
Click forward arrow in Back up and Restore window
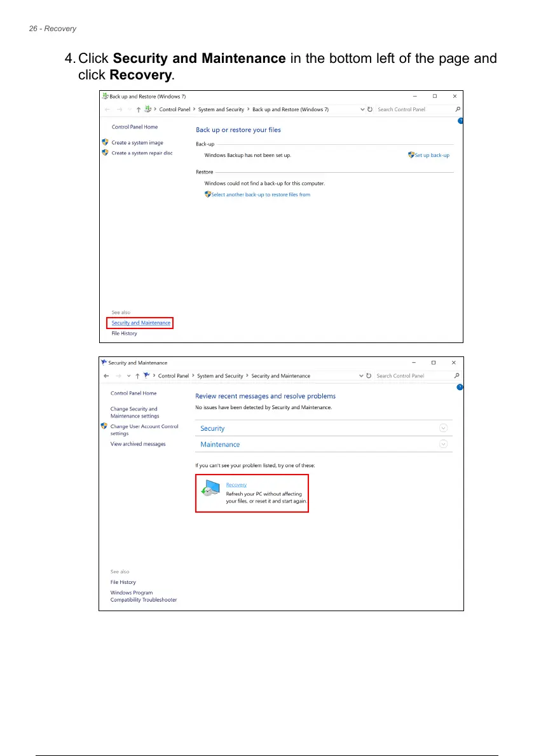(119, 110)
